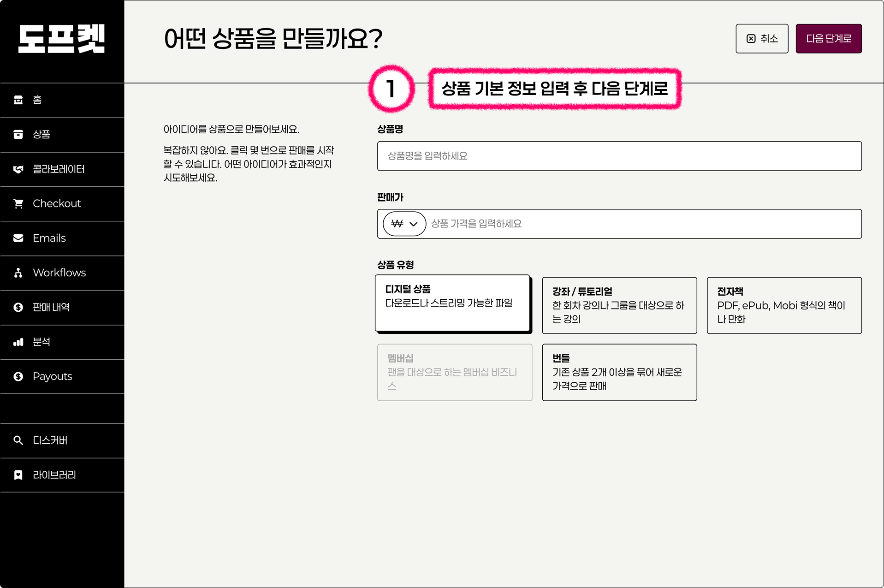Image resolution: width=884 pixels, height=588 pixels.
Task: Cancel product creation with 취소 button
Action: coord(762,39)
